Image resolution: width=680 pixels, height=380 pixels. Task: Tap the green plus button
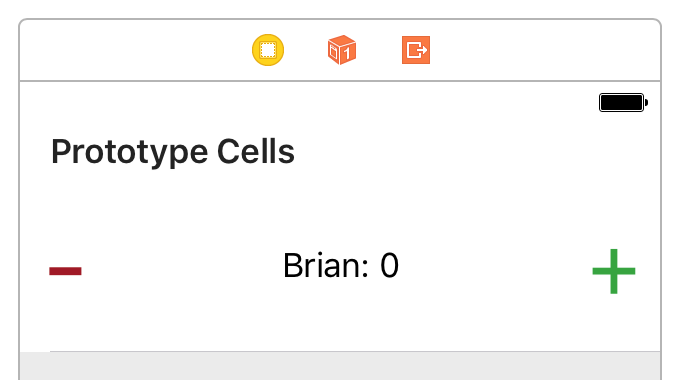point(614,271)
